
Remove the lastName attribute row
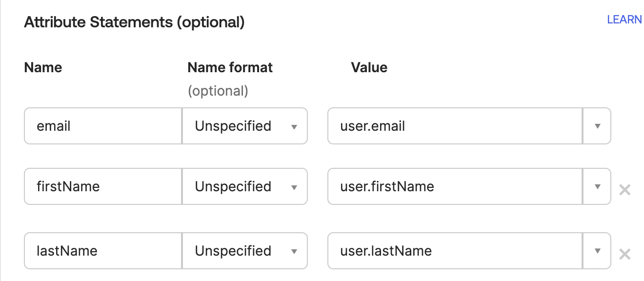[625, 255]
